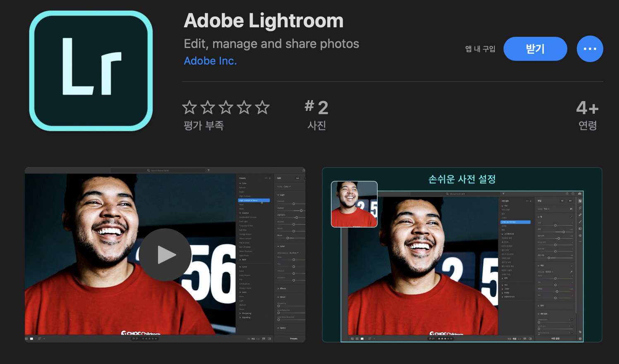Viewport: 619px width, 364px height.
Task: Play the Lightroom preview video
Action: click(x=165, y=255)
